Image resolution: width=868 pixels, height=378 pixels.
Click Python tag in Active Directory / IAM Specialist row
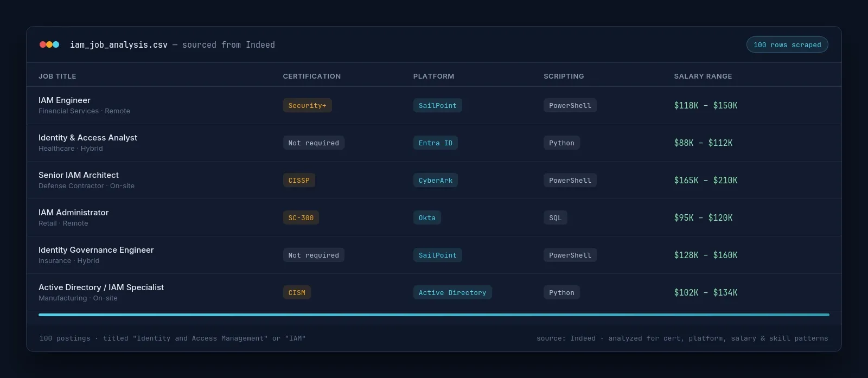pos(561,293)
